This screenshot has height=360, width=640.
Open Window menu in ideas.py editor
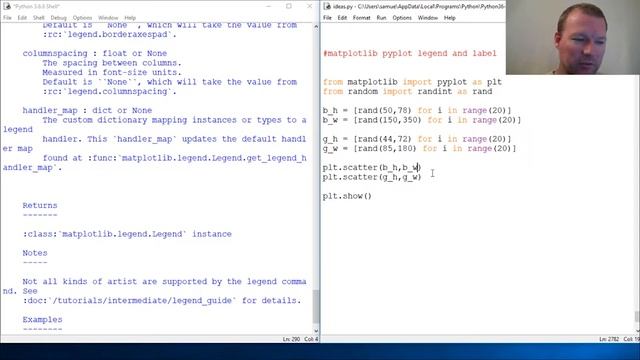[x=428, y=18]
